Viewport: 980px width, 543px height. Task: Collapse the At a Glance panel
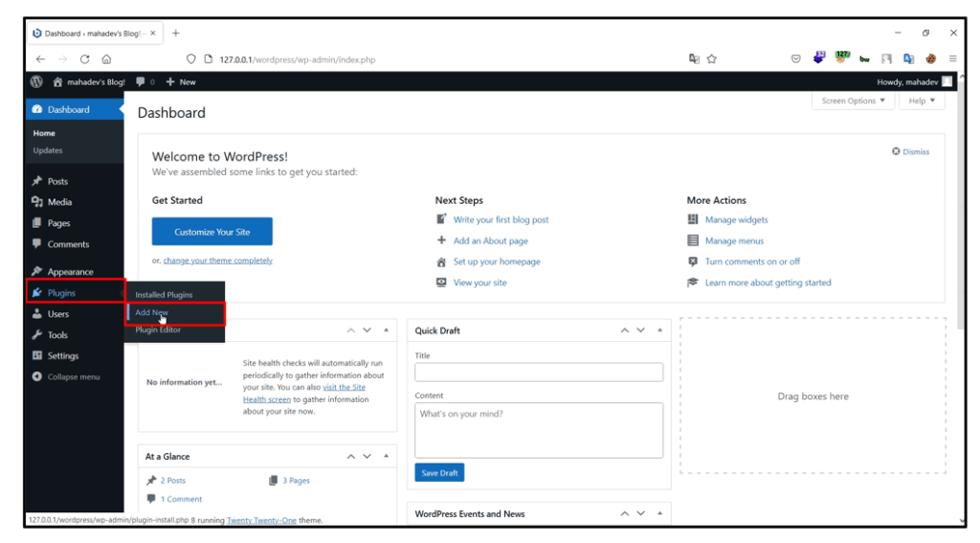click(386, 457)
